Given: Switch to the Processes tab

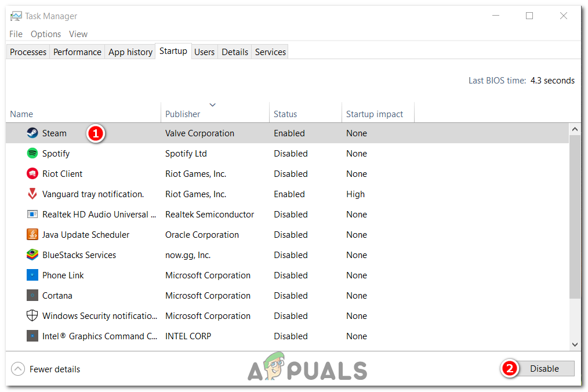Looking at the screenshot, I should (x=27, y=52).
